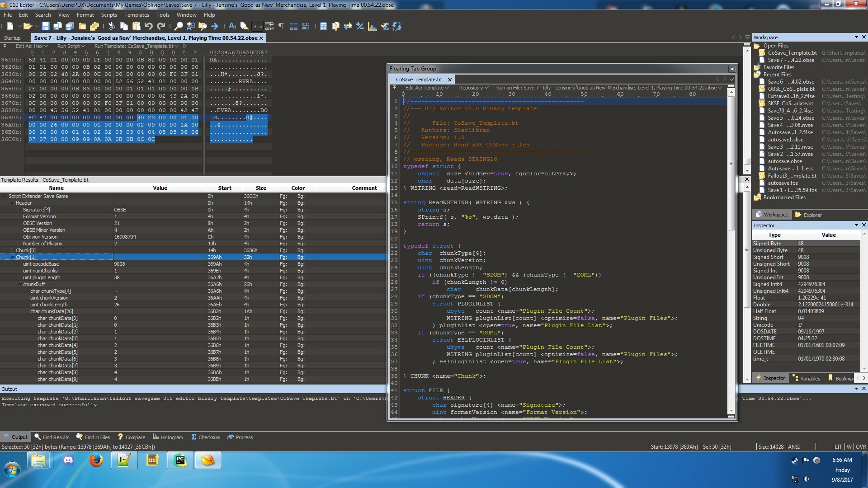Switch to the Histogram output tab
Screen dimensions: 868x488
pos(168,437)
